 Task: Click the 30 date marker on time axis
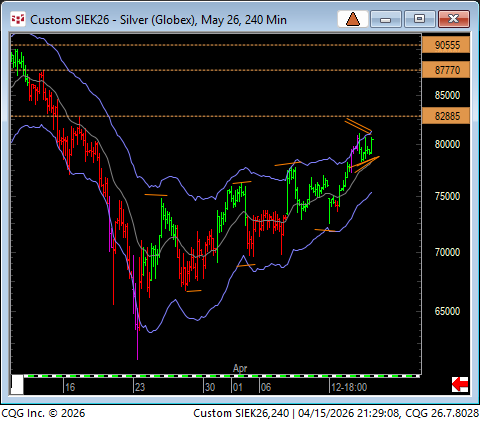point(210,387)
